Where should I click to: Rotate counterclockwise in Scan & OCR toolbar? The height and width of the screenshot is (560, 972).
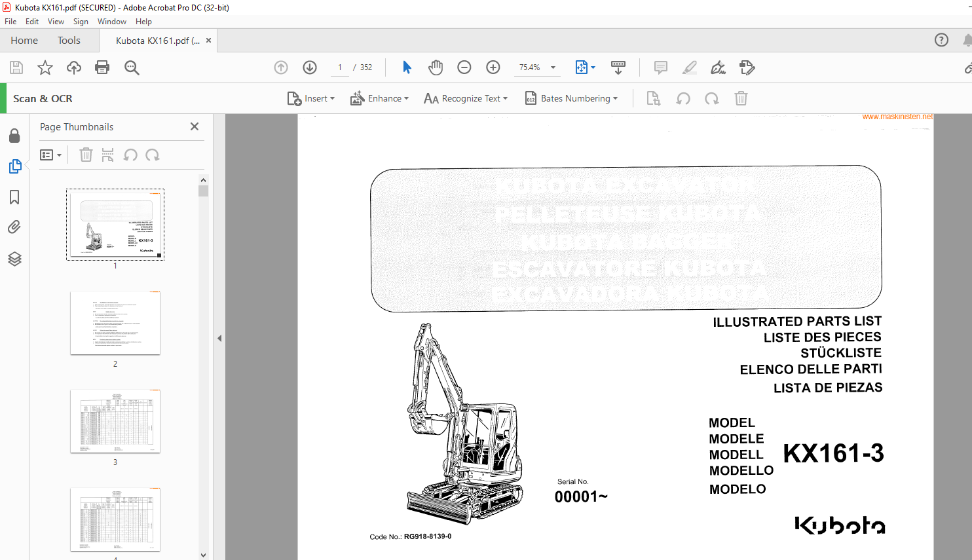coord(683,98)
